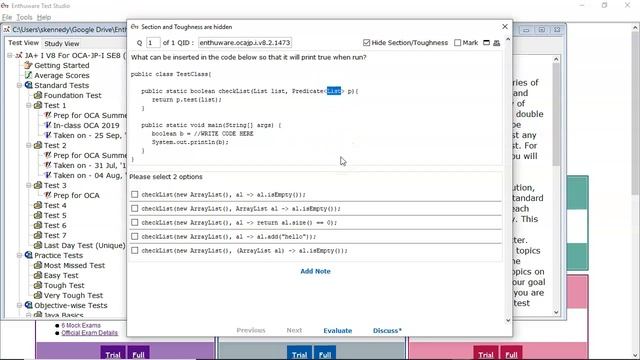Select option al -> return al.size() == 0
The height and width of the screenshot is (360, 640).
135,222
